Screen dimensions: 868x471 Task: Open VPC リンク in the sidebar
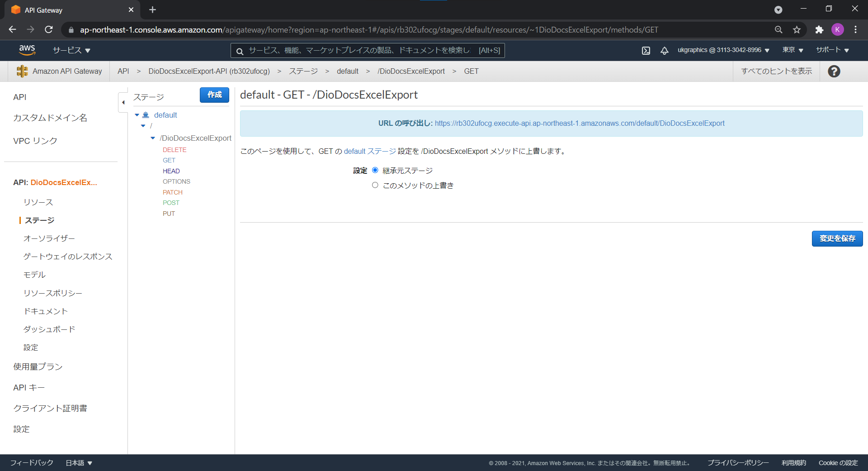coord(35,141)
